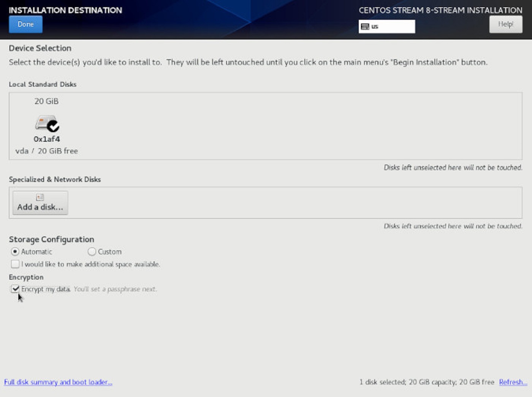Viewport: 532px width, 397px height.
Task: Click the checkmark badge on the disk
Action: point(53,126)
